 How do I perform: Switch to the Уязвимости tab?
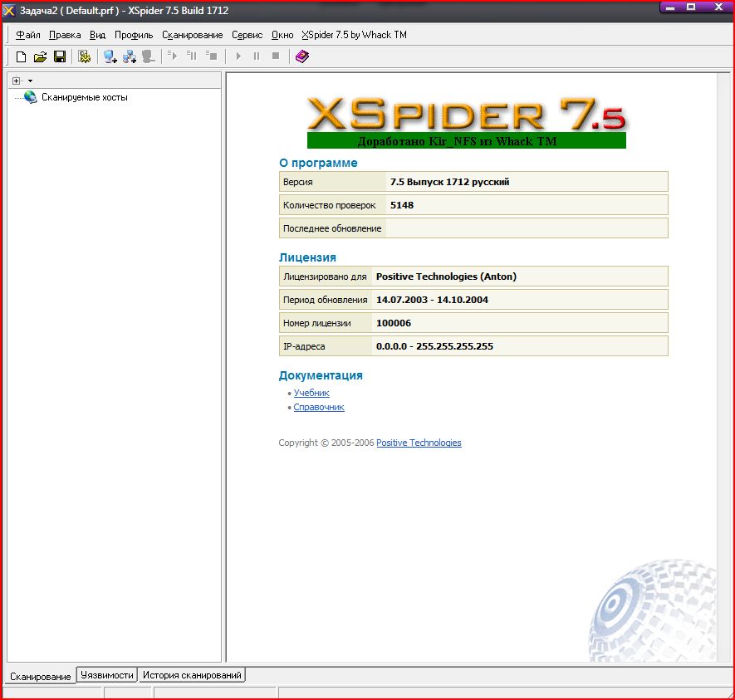tap(107, 675)
